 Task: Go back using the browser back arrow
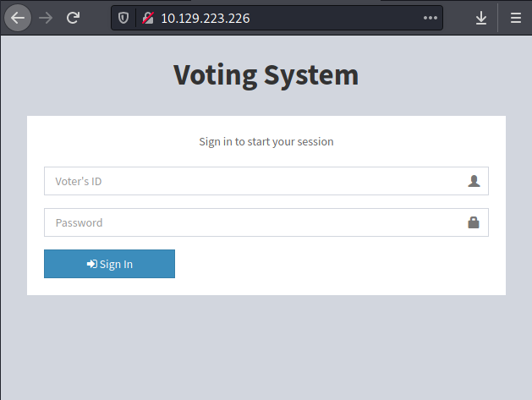[18, 18]
